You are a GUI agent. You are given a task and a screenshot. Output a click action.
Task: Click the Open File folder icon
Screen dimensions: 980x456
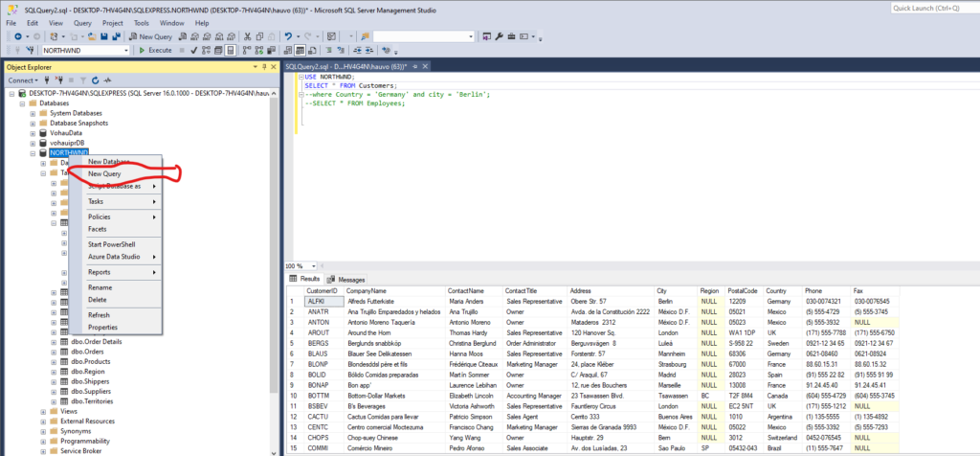(x=93, y=36)
